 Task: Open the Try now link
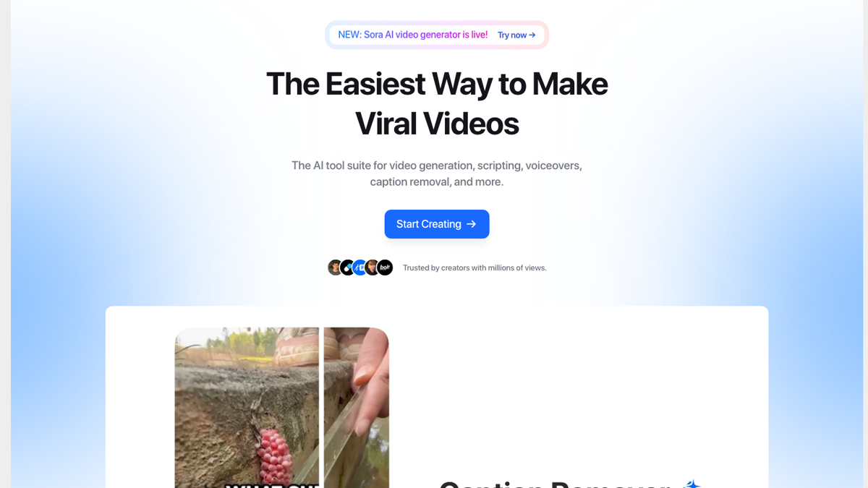516,35
